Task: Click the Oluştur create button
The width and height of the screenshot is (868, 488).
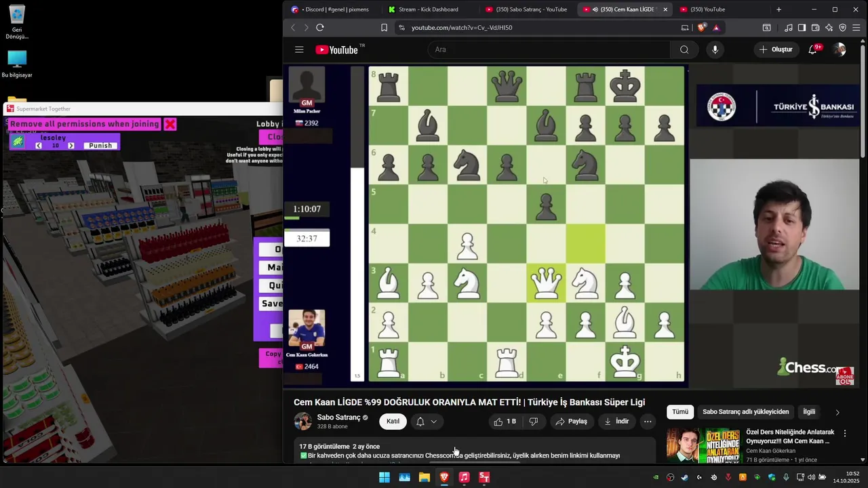Action: tap(776, 49)
